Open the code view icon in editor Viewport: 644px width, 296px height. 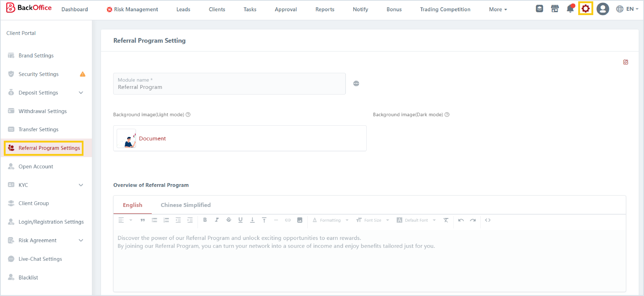pos(487,220)
